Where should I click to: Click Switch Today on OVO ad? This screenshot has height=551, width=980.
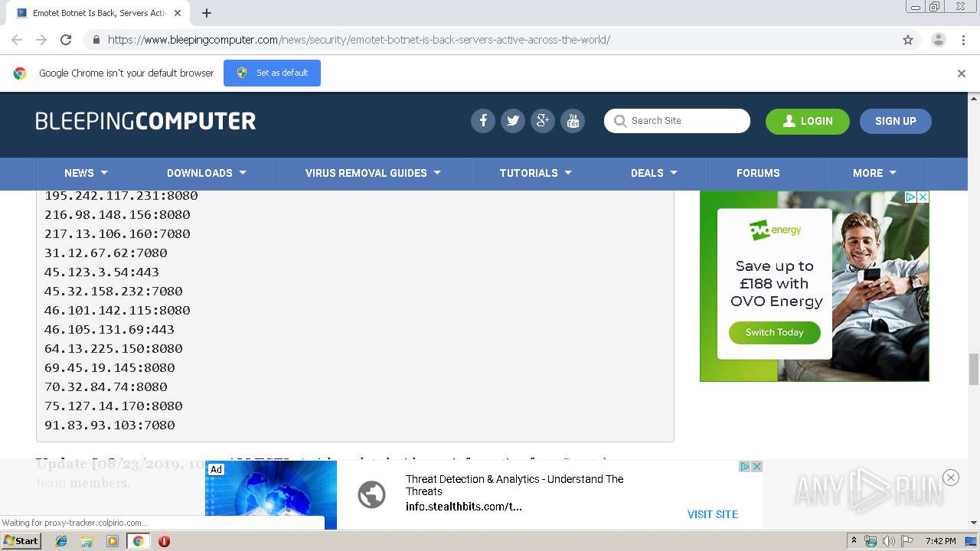(774, 332)
